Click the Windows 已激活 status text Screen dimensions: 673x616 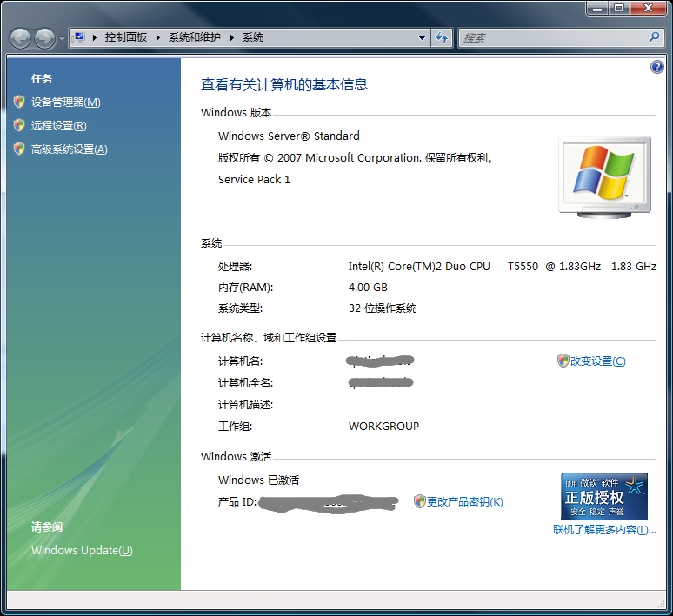click(x=258, y=480)
